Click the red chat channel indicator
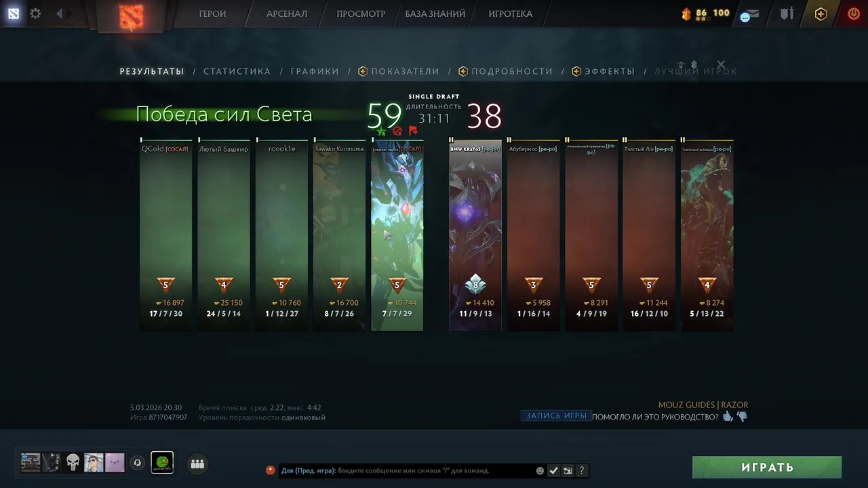 click(270, 470)
